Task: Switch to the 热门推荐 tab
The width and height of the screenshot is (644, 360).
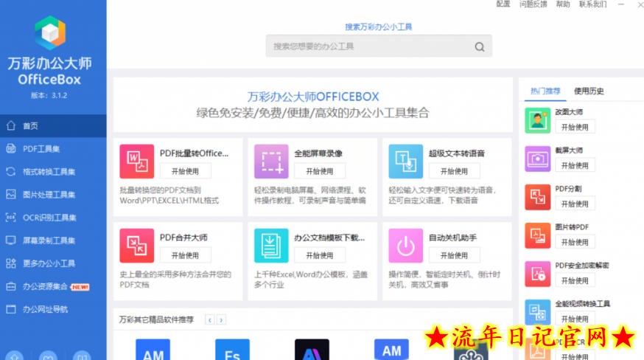Action: point(545,91)
